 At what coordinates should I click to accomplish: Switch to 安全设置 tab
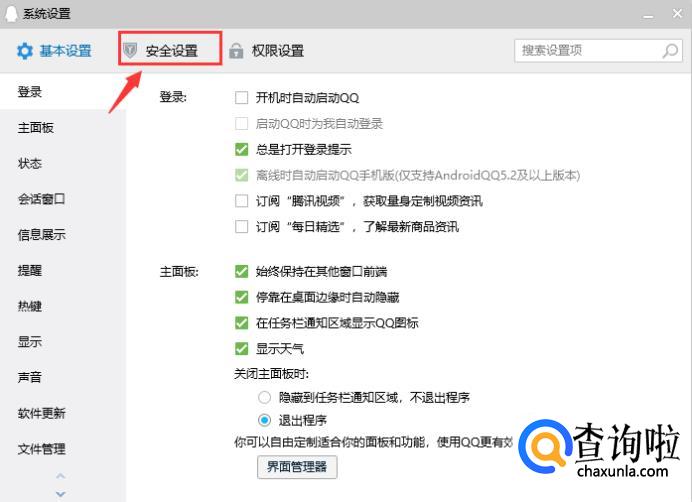click(170, 49)
